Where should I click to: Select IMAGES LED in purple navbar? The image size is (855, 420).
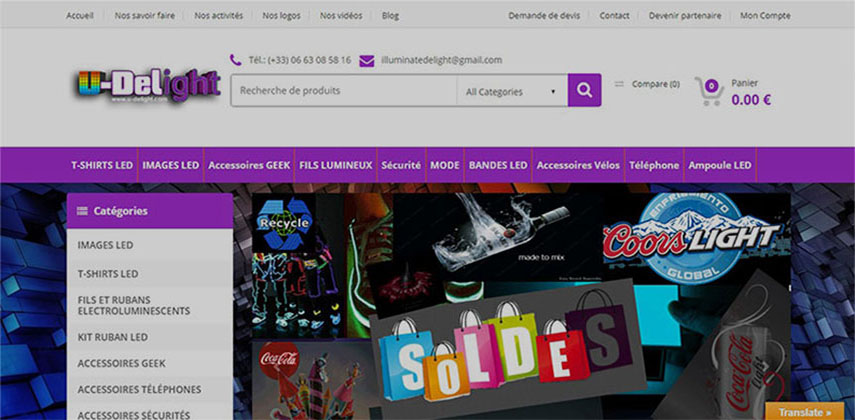tap(171, 165)
